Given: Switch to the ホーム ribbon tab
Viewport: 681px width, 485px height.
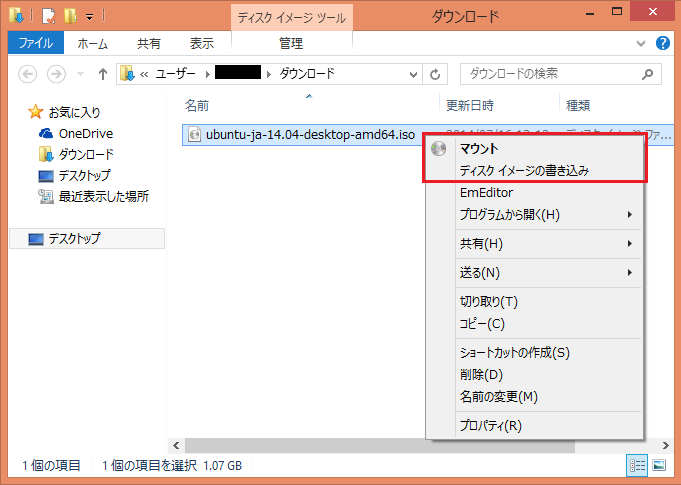Looking at the screenshot, I should pos(93,43).
